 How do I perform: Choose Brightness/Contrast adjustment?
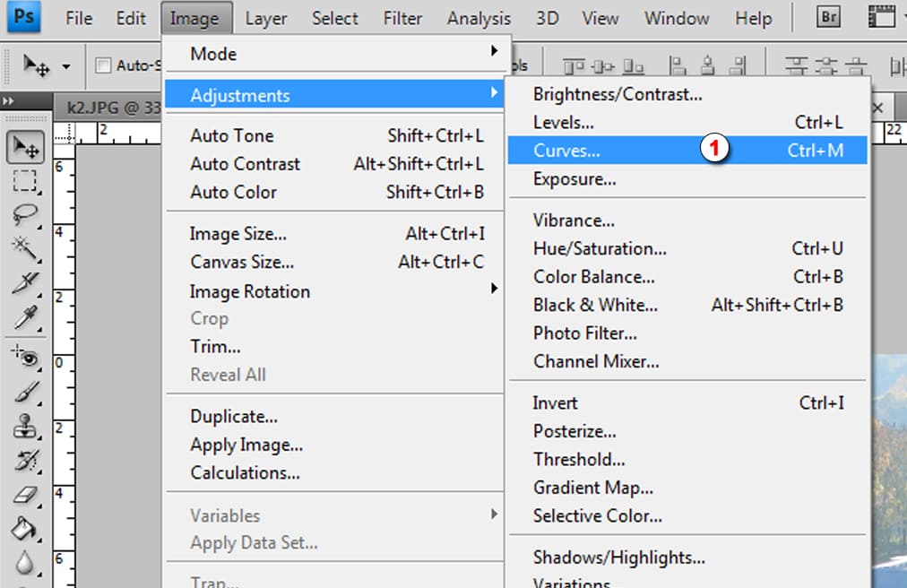click(687, 94)
